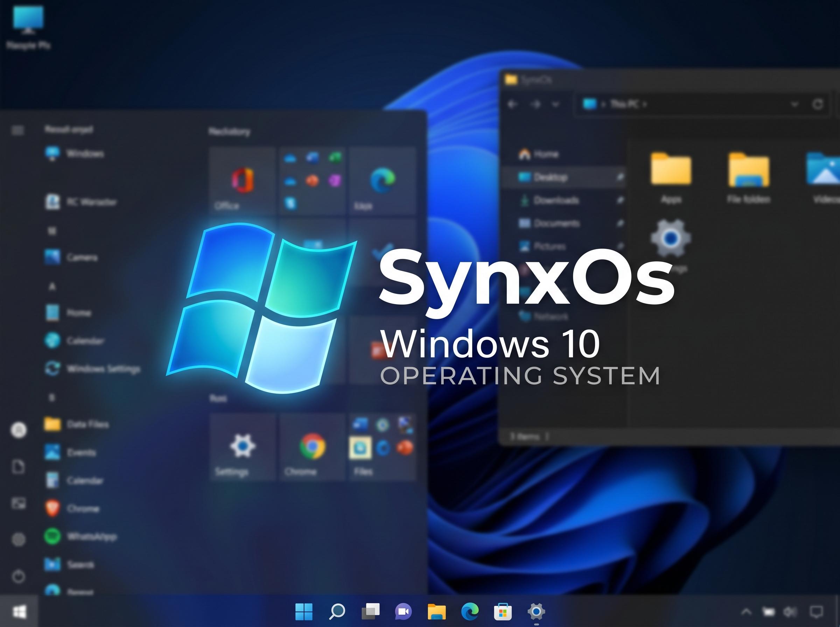
Task: Unpin Desktop using its pin icon
Action: pyautogui.click(x=619, y=177)
